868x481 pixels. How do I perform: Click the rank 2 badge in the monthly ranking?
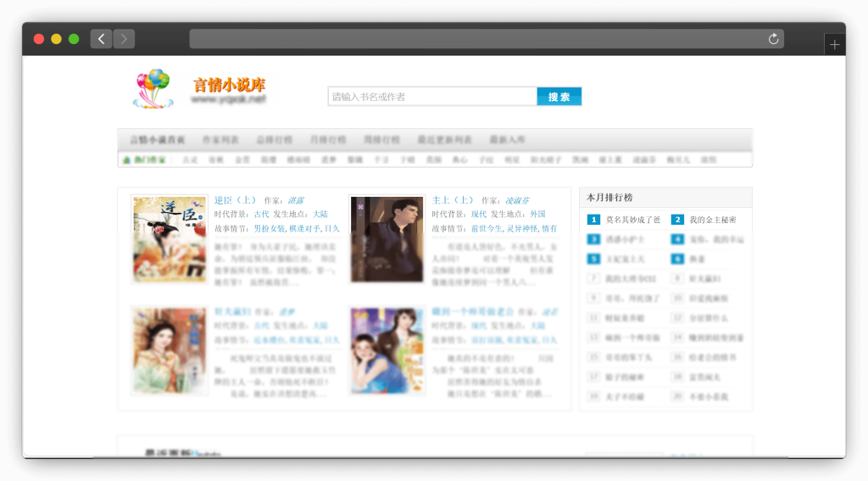tap(677, 220)
